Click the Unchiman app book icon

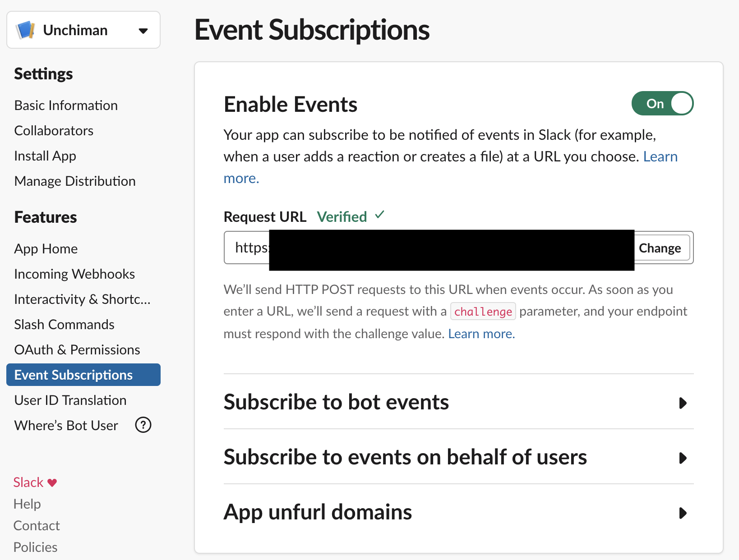click(26, 30)
